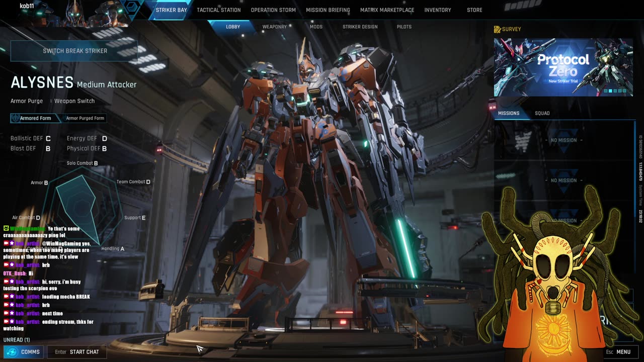Click the ALYSNES striker name
This screenshot has width=644, height=362.
[x=42, y=83]
